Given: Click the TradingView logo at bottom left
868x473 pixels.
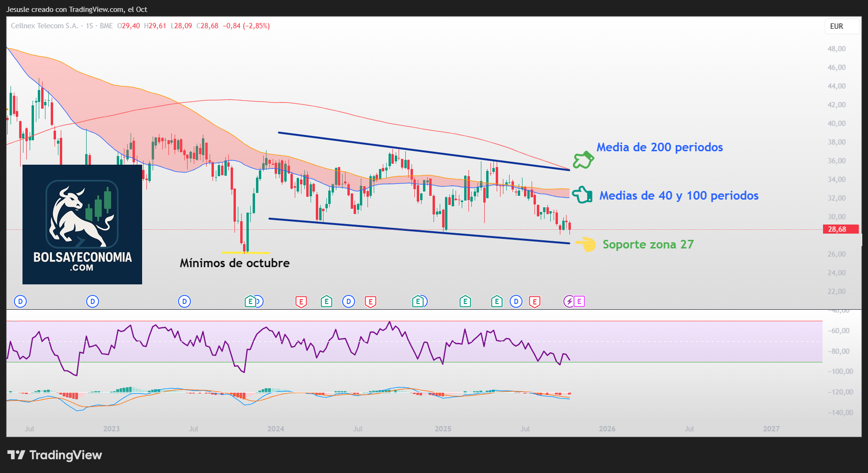Looking at the screenshot, I should click(x=55, y=455).
